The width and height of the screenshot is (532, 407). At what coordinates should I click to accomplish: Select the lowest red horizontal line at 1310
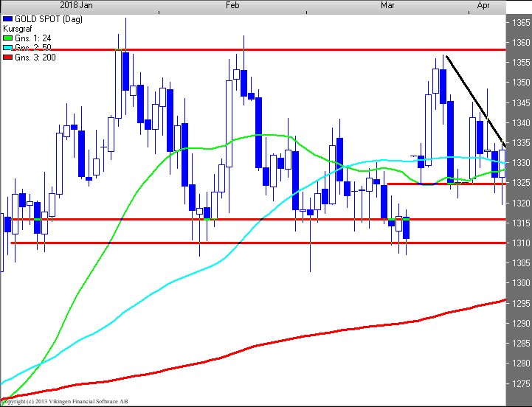point(221,243)
